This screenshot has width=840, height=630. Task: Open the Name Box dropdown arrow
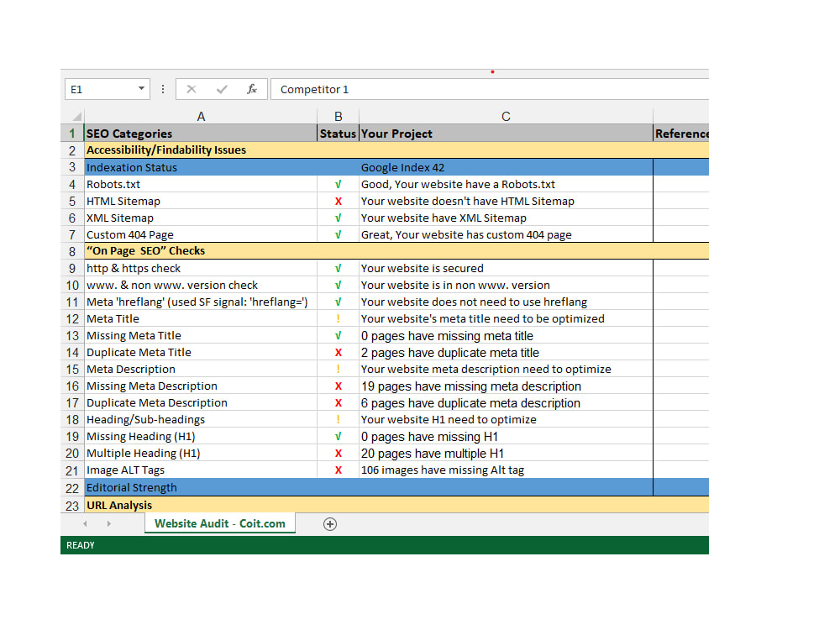pyautogui.click(x=141, y=88)
